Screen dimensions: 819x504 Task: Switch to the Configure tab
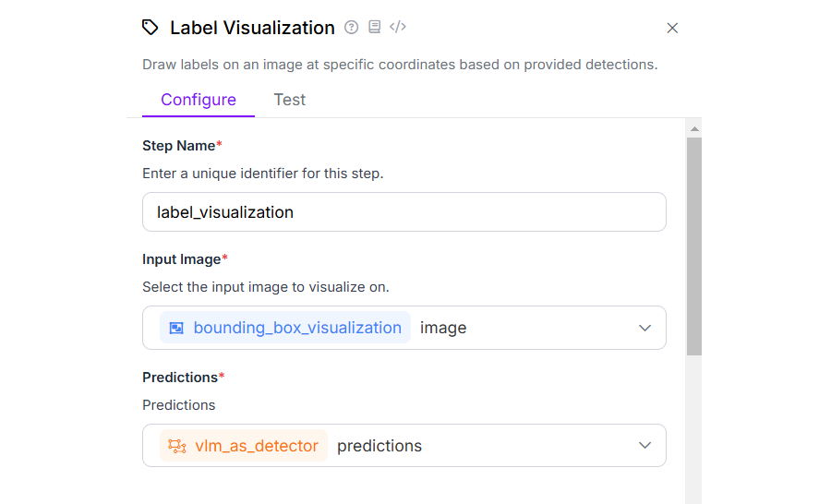click(199, 100)
